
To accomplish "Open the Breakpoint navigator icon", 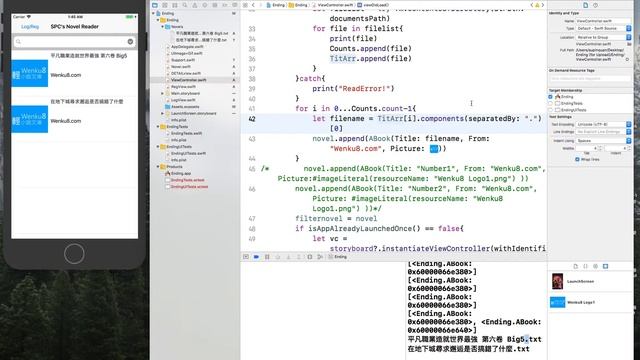I will (224, 5).
